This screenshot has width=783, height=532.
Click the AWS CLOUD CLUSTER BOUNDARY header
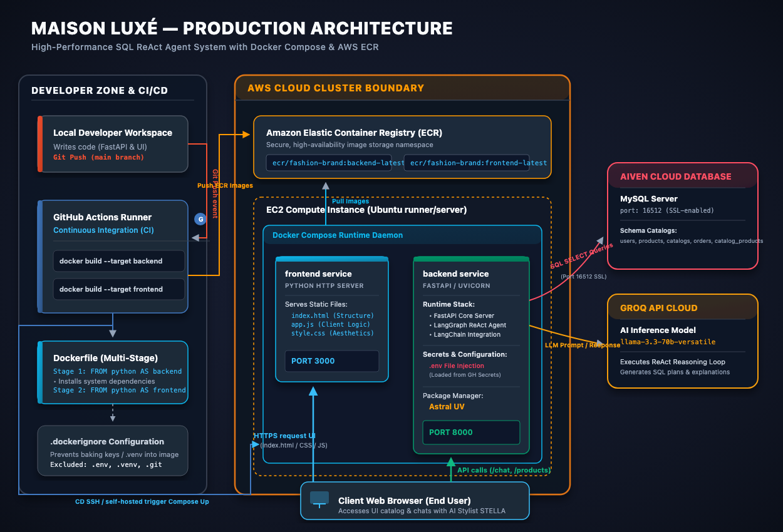tap(336, 88)
